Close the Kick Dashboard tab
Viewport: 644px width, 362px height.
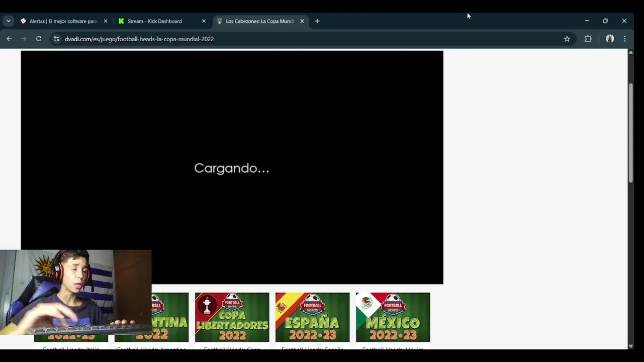204,21
